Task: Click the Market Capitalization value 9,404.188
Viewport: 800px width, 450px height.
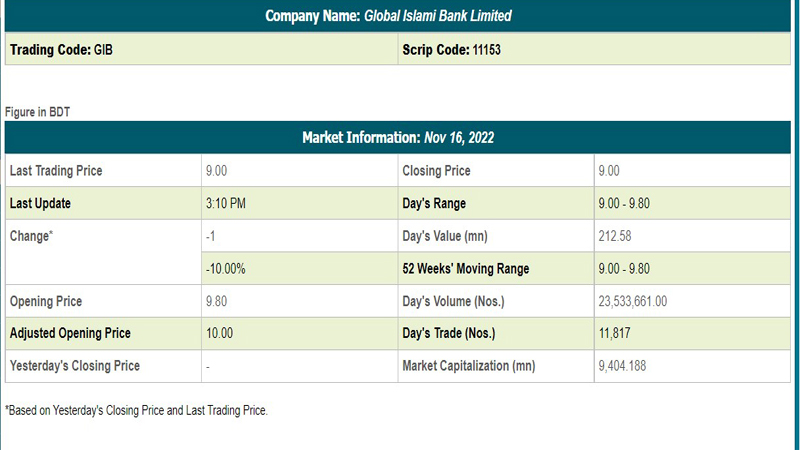Action: click(622, 366)
